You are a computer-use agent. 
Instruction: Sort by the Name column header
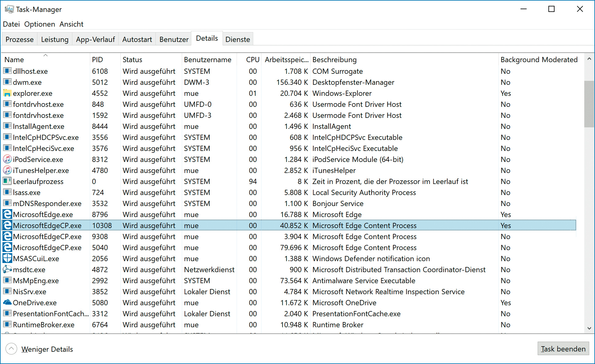pos(14,60)
